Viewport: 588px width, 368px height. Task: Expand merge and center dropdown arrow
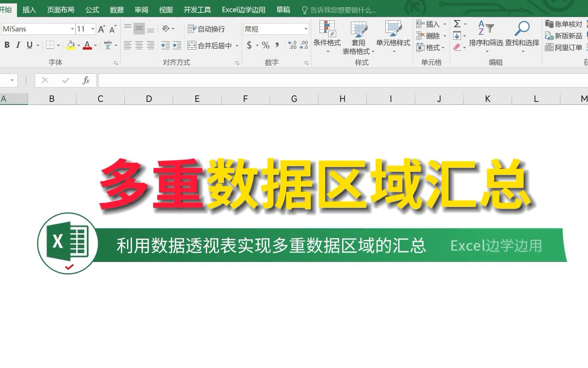(x=237, y=46)
